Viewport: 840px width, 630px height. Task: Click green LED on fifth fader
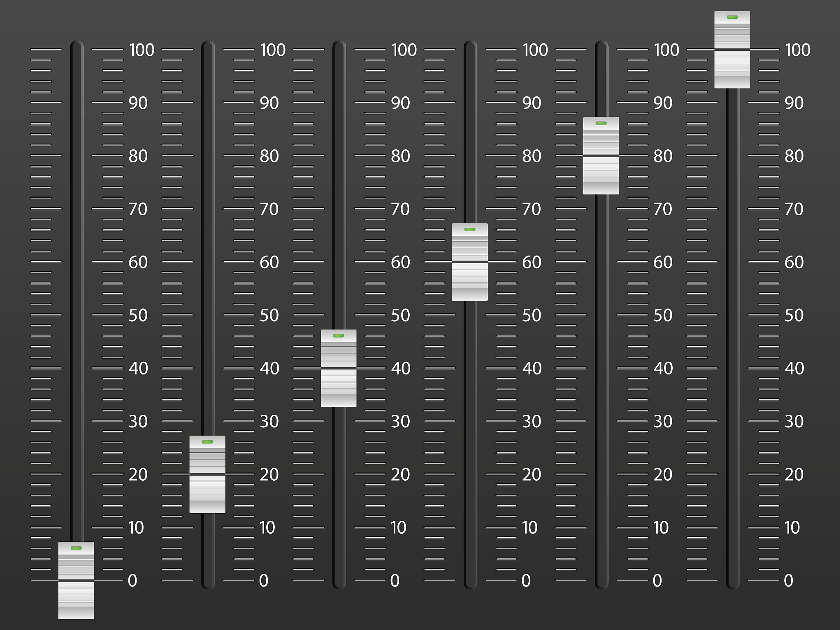click(601, 123)
